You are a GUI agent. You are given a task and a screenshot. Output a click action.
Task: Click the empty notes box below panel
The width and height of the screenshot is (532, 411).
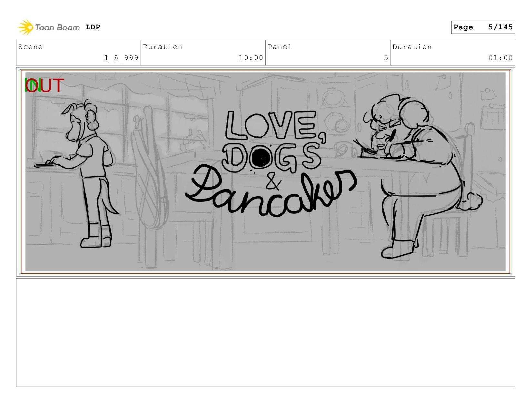(x=265, y=333)
